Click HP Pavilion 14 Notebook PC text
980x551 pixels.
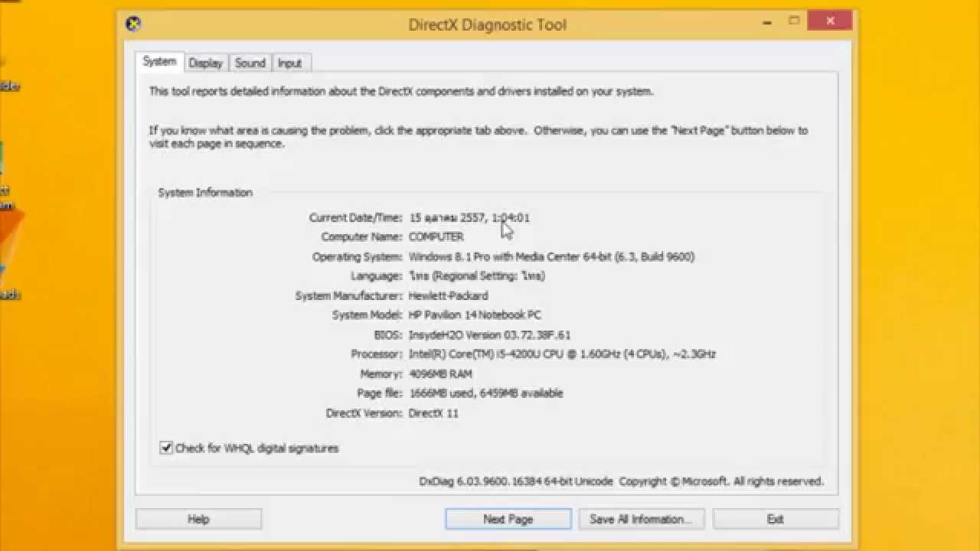pos(475,315)
